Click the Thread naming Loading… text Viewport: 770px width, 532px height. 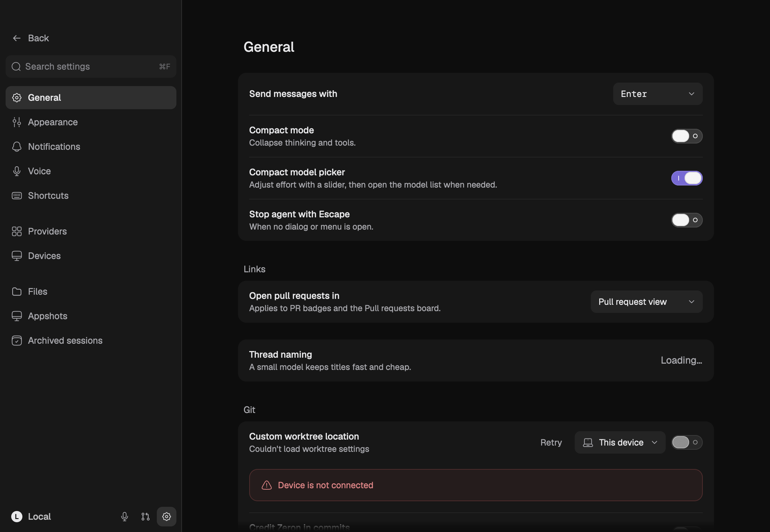[681, 360]
